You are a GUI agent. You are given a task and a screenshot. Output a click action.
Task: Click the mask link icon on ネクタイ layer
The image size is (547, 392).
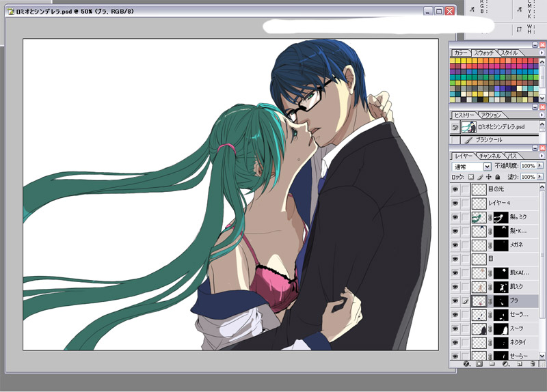pos(490,344)
